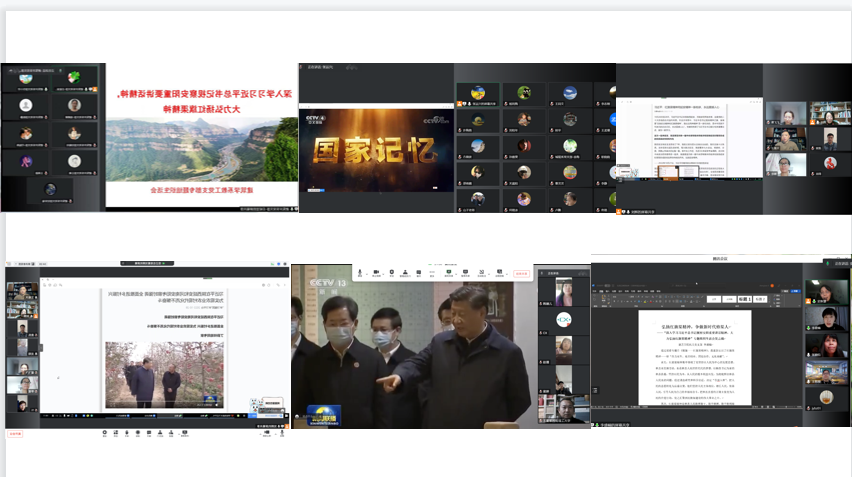Click the red leave meeting button bottom-left
Image resolution: width=852 pixels, height=477 pixels.
[x=15, y=434]
